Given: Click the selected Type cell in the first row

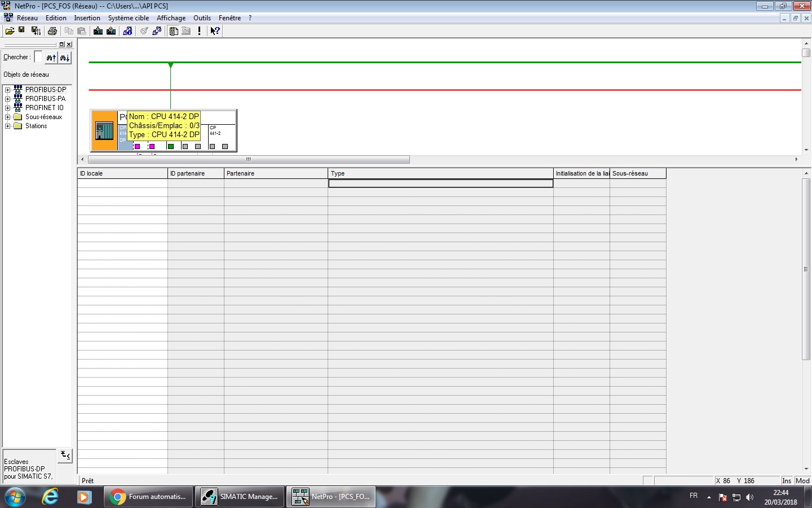Looking at the screenshot, I should click(440, 183).
